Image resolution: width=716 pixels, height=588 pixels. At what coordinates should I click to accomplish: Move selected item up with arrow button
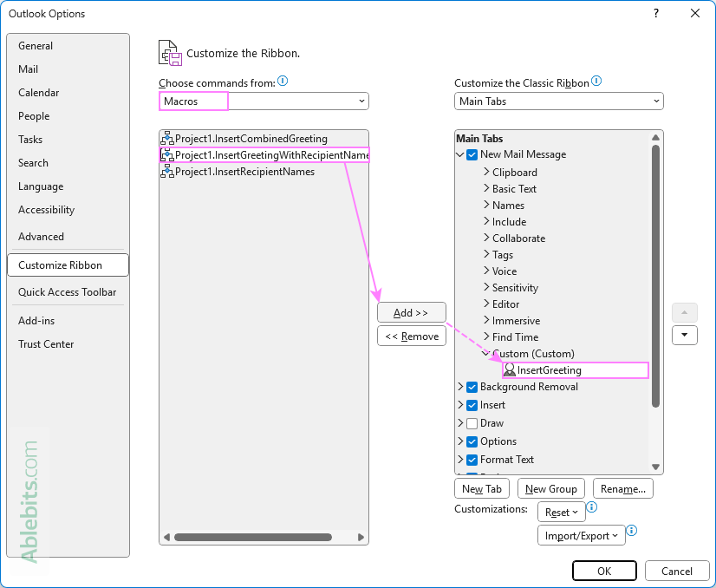[685, 312]
